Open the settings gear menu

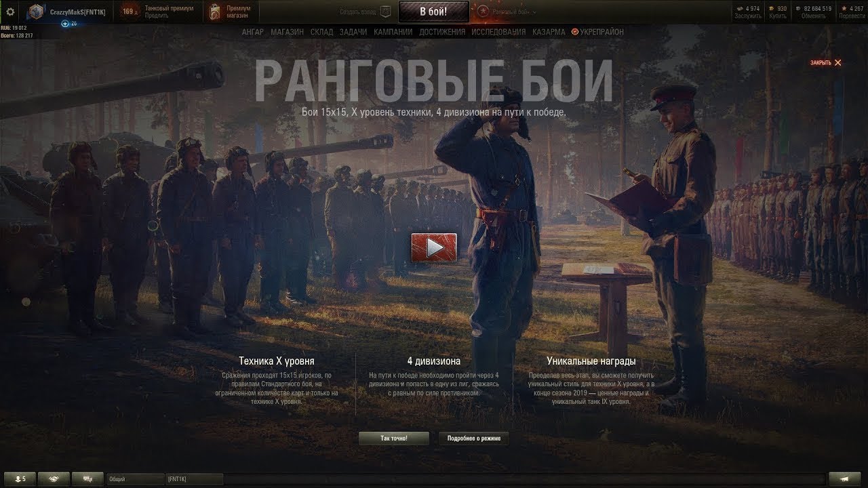pyautogui.click(x=10, y=12)
